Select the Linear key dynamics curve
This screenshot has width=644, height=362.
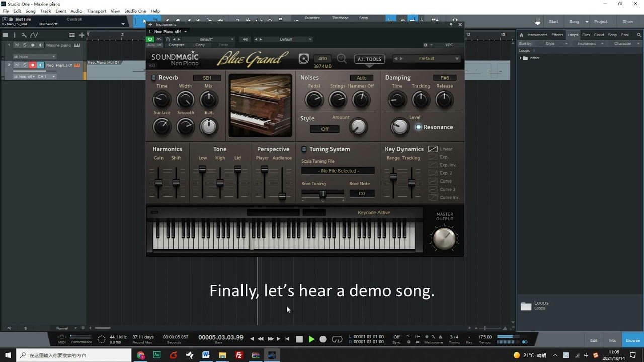[433, 149]
